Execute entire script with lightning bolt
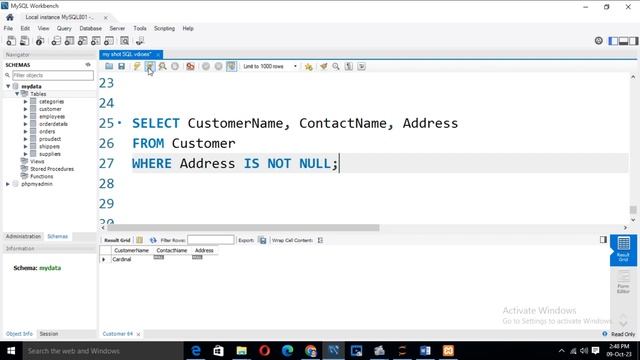This screenshot has width=640, height=360. pos(137,66)
